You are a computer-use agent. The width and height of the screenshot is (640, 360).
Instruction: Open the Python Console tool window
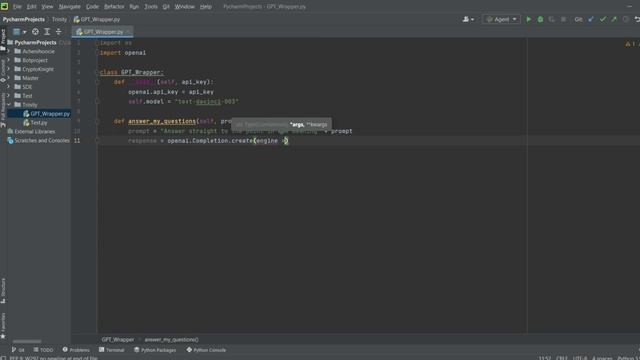coord(206,350)
